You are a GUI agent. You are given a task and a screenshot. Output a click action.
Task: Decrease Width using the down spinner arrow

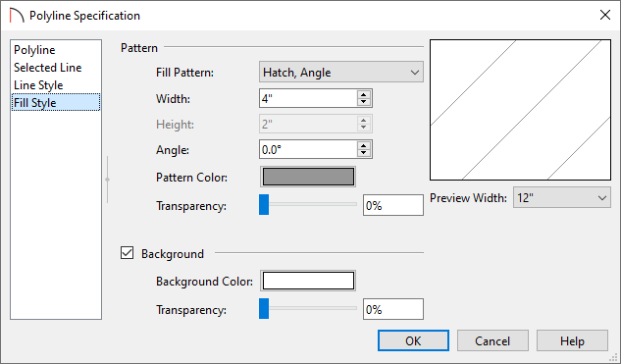(364, 102)
